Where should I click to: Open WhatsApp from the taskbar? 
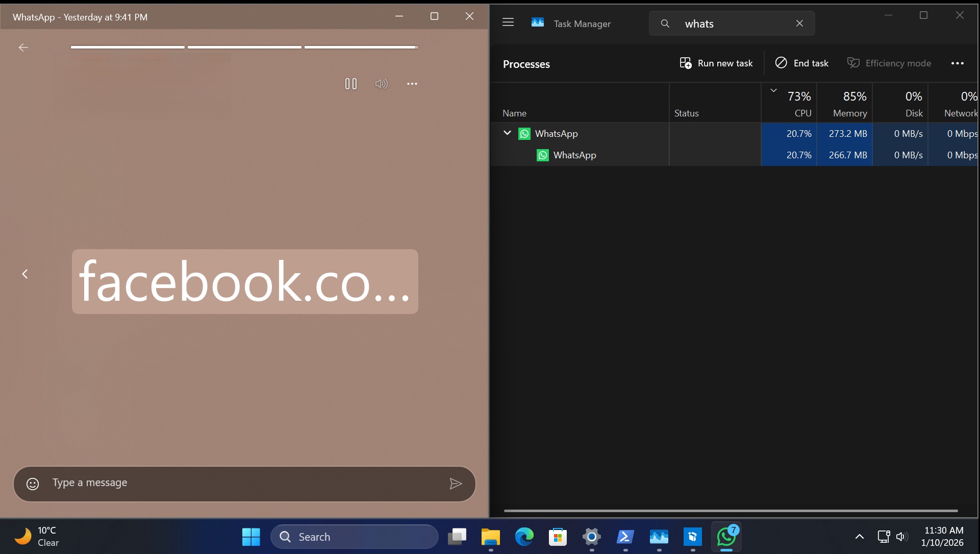(726, 537)
